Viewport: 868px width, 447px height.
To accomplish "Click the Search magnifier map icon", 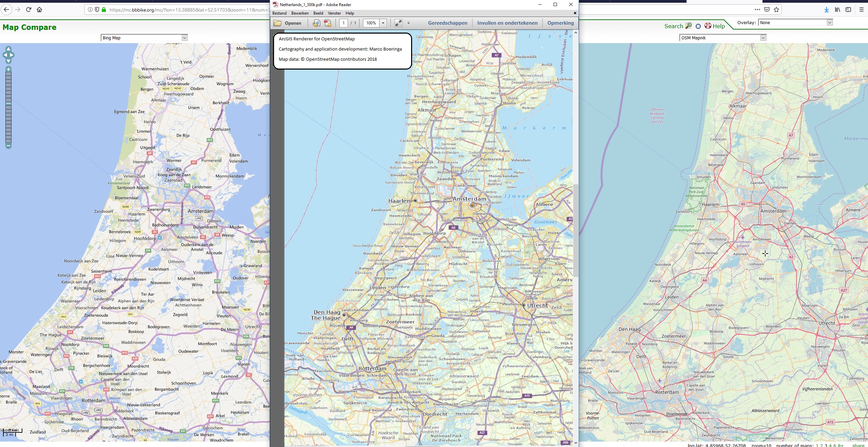I will tap(688, 26).
